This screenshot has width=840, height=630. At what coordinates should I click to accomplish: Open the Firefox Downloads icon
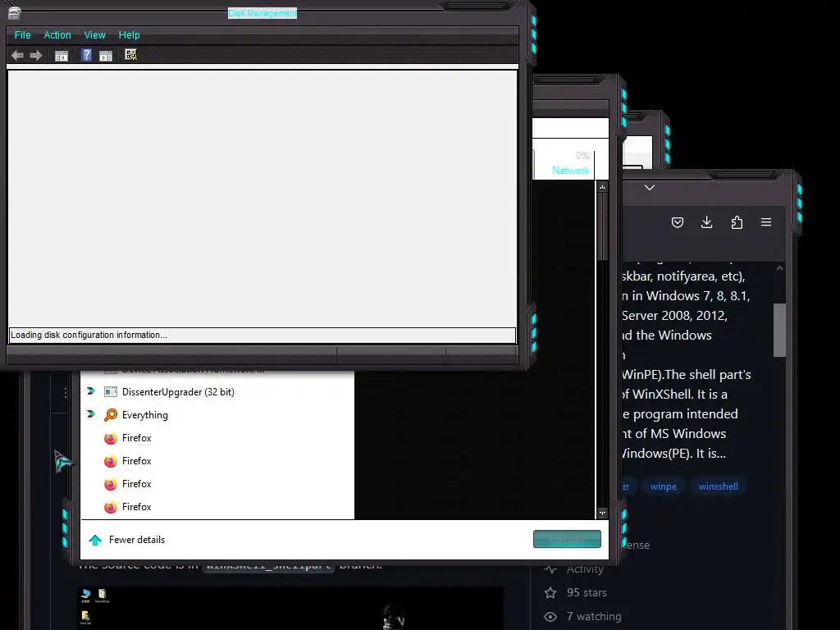click(x=706, y=222)
